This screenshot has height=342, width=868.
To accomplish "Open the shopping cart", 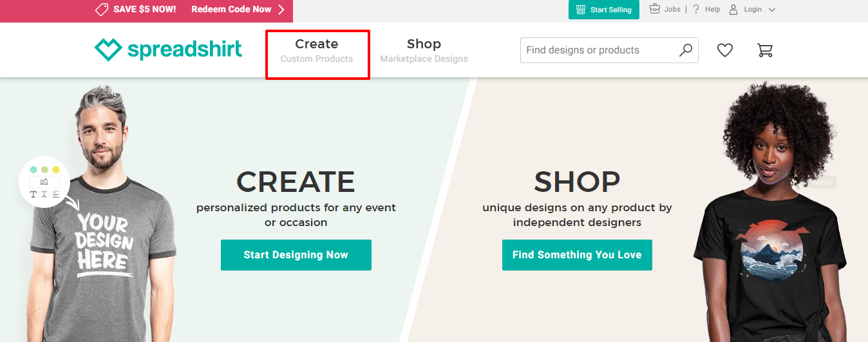I will pyautogui.click(x=765, y=50).
